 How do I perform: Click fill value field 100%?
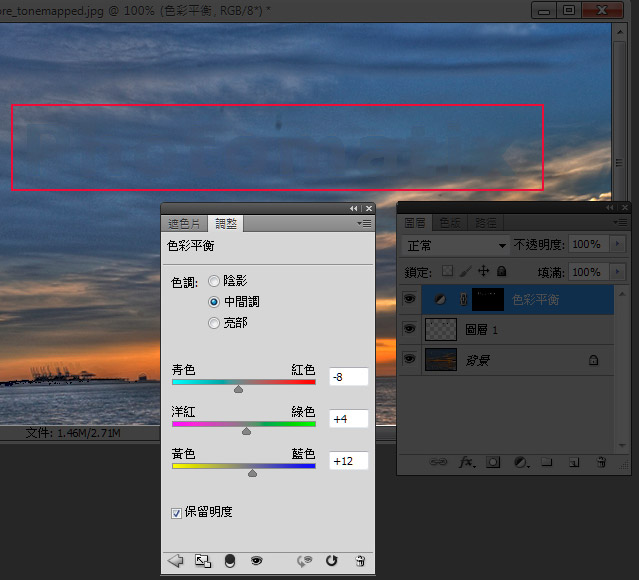point(589,271)
